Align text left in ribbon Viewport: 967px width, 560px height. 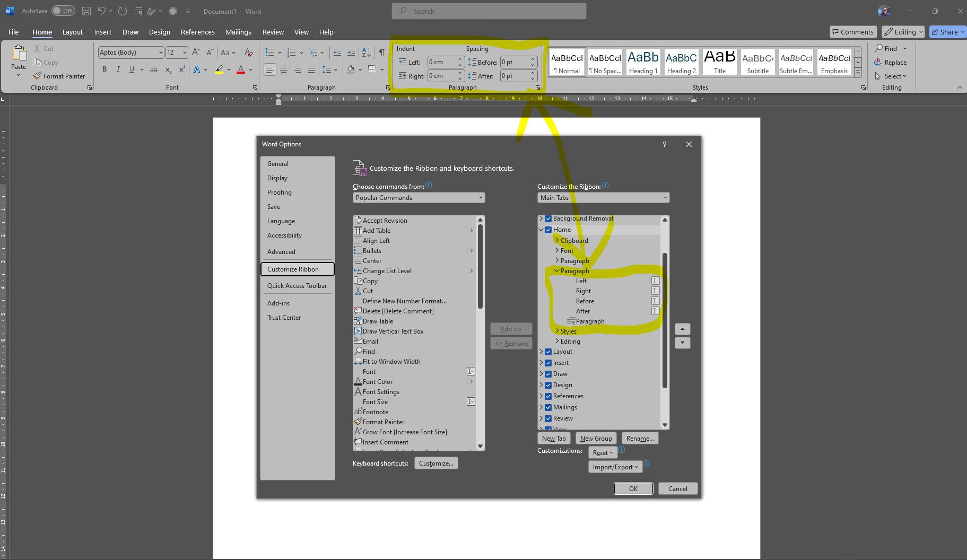pos(270,69)
